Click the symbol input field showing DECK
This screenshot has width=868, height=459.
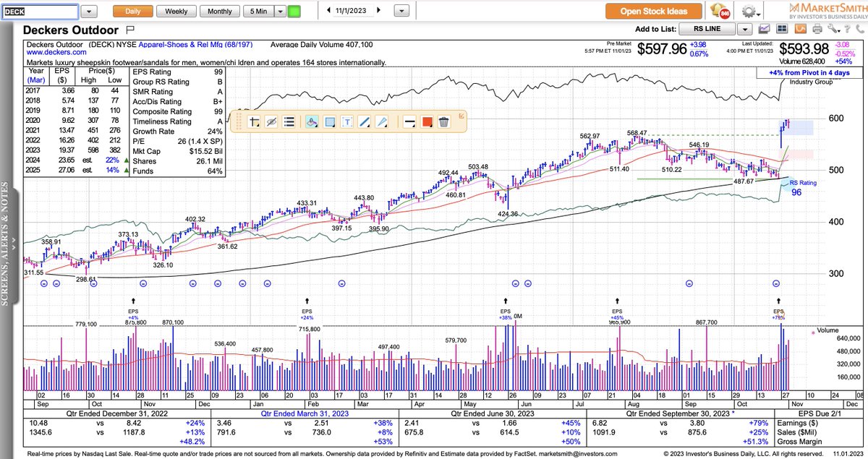click(x=39, y=12)
